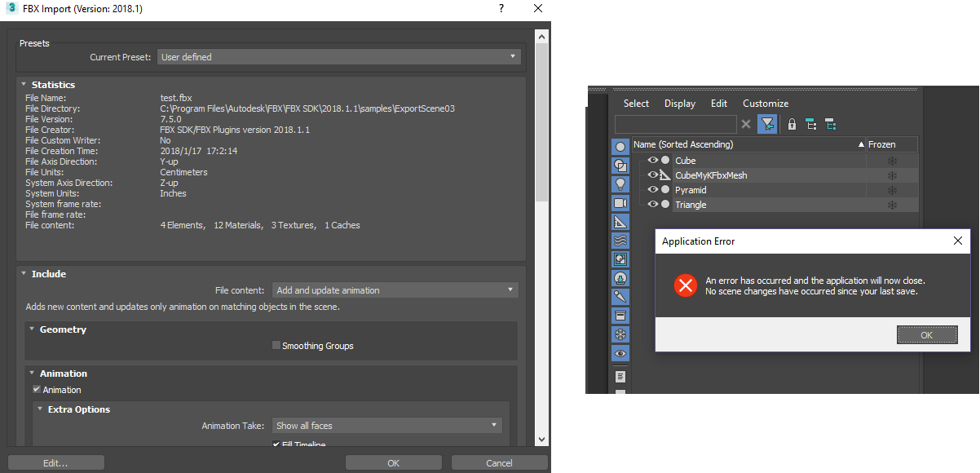This screenshot has width=980, height=473.
Task: Open the Customize menu in Scene Explorer
Action: pyautogui.click(x=766, y=104)
